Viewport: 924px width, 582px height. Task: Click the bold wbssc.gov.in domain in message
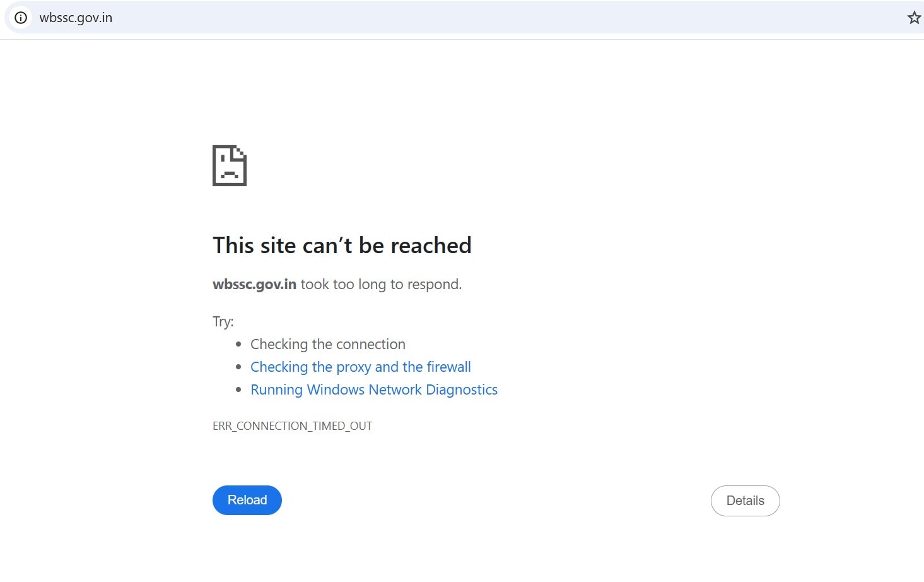(x=254, y=285)
